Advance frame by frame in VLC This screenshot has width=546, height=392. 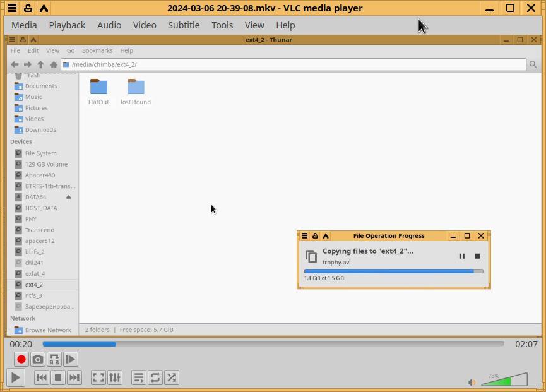[x=70, y=359]
